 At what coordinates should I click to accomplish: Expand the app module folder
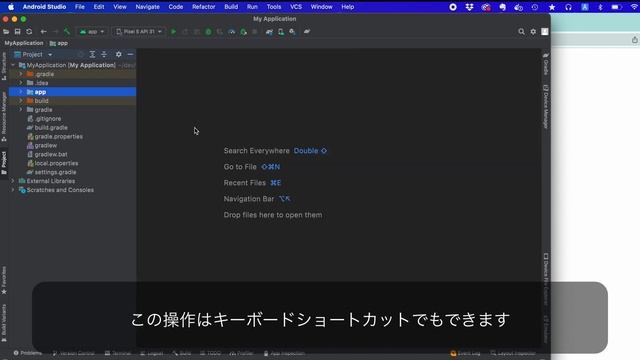[21, 92]
